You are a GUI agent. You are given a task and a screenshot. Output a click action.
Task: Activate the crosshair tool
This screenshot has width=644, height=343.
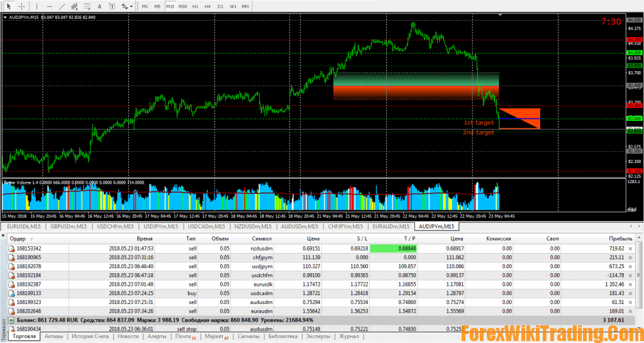(x=21, y=6)
